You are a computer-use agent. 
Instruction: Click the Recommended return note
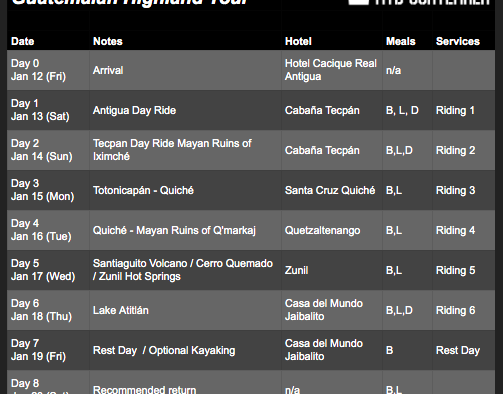coord(144,389)
